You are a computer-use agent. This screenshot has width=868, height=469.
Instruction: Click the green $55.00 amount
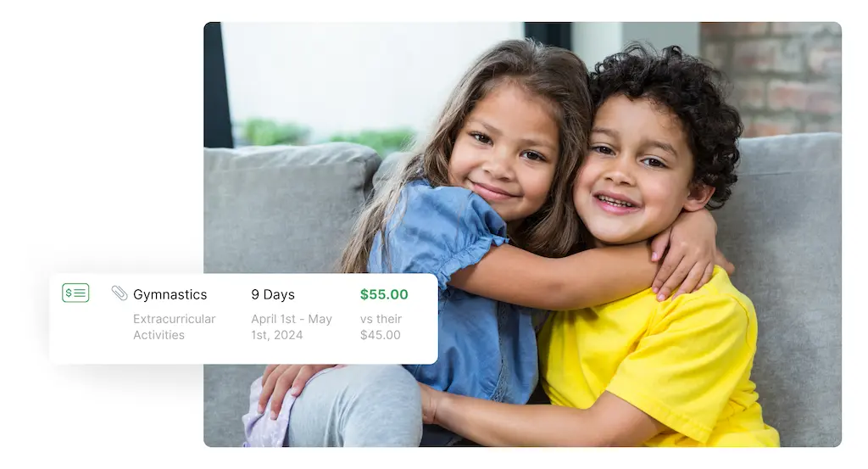point(384,294)
